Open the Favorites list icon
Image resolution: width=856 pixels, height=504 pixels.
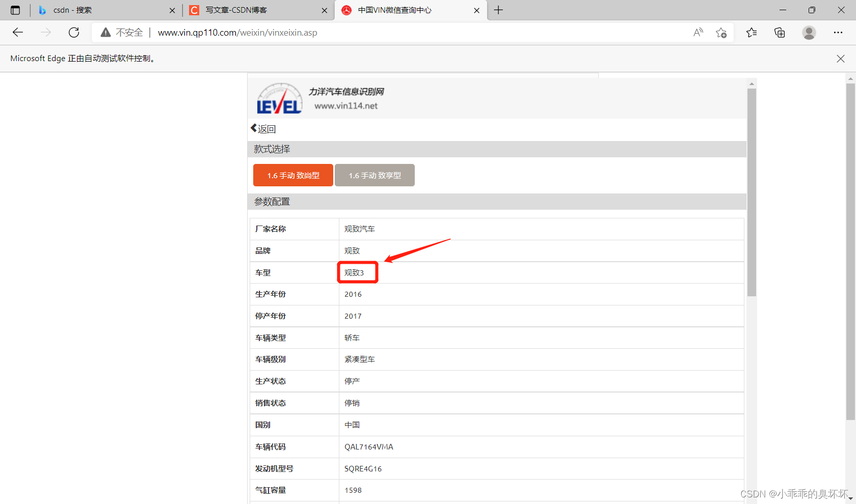click(752, 33)
